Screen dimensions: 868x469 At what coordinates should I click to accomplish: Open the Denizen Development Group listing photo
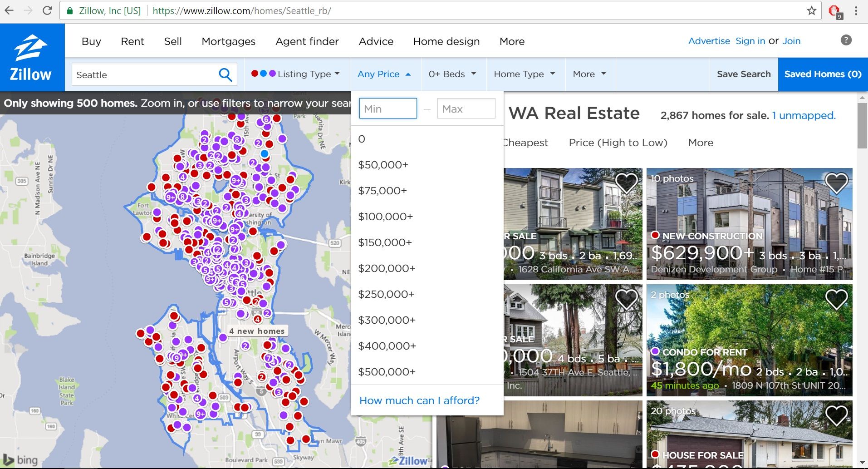pyautogui.click(x=749, y=224)
